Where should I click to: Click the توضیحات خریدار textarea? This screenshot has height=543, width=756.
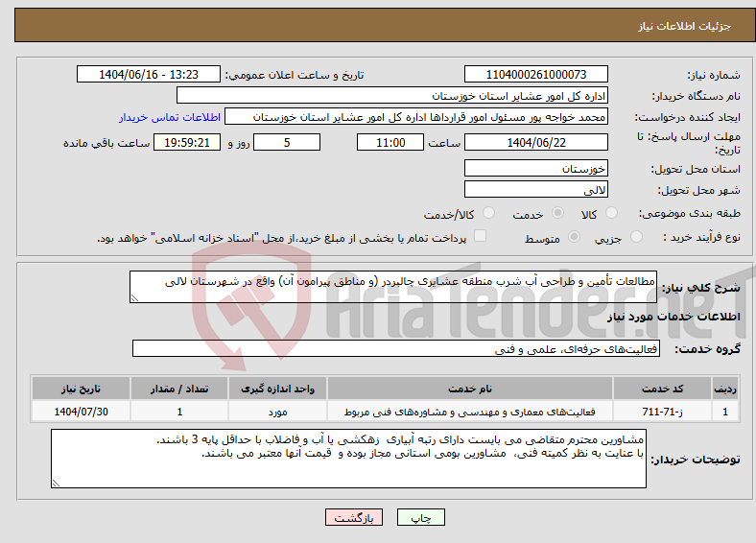pyautogui.click(x=348, y=459)
